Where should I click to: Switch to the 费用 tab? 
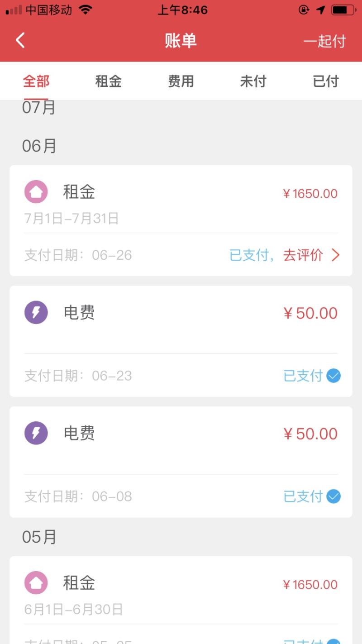coord(181,81)
